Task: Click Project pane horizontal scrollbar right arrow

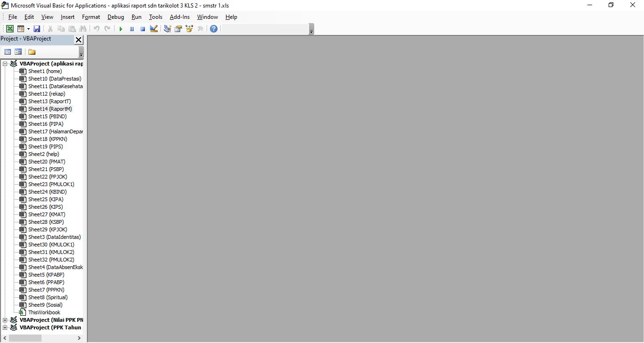Action: [79, 338]
